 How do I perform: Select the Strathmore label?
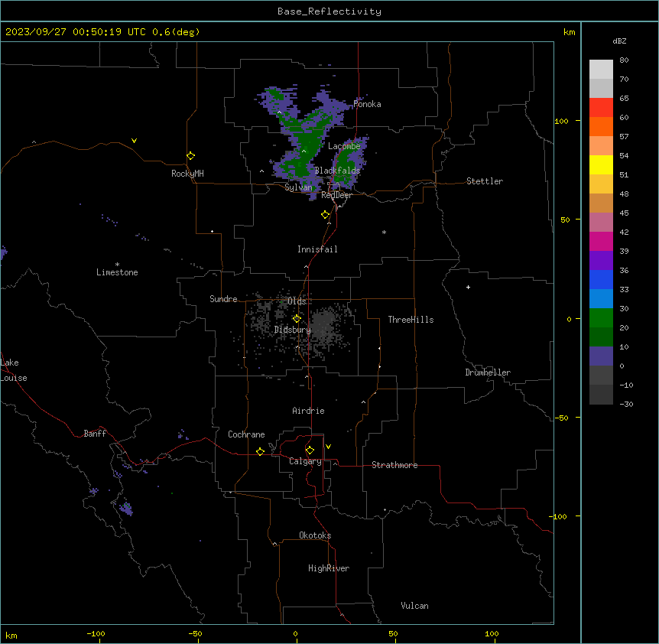tap(394, 465)
